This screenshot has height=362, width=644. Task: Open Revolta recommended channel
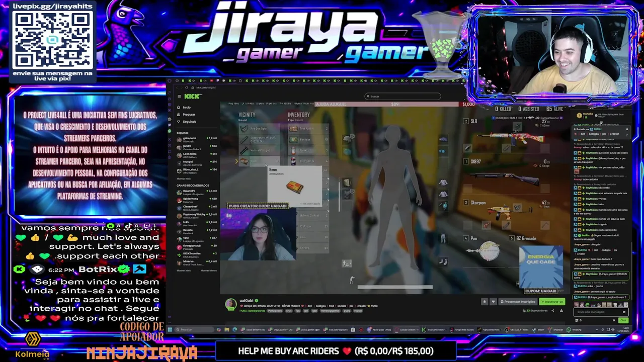(197, 231)
